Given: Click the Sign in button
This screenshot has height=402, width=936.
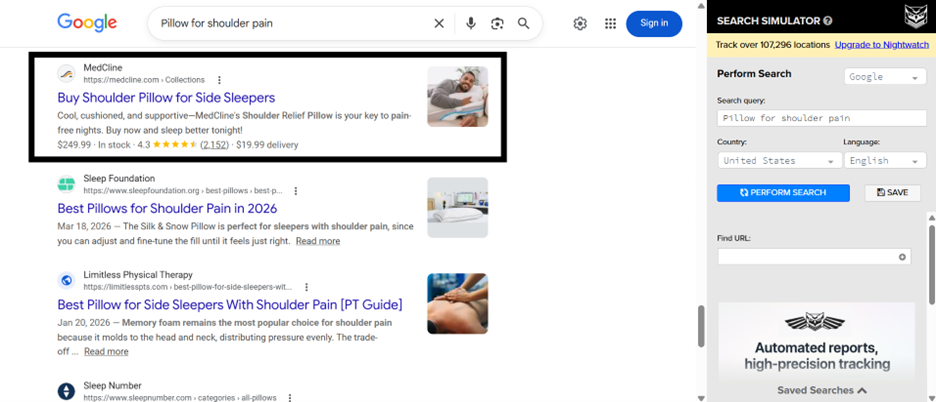Looking at the screenshot, I should point(654,23).
